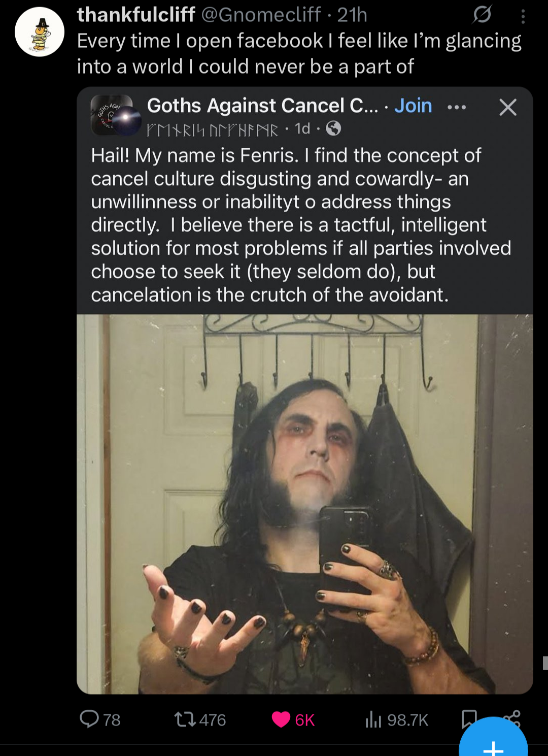
Task: Tap the Grok slash-circle icon
Action: [x=482, y=15]
